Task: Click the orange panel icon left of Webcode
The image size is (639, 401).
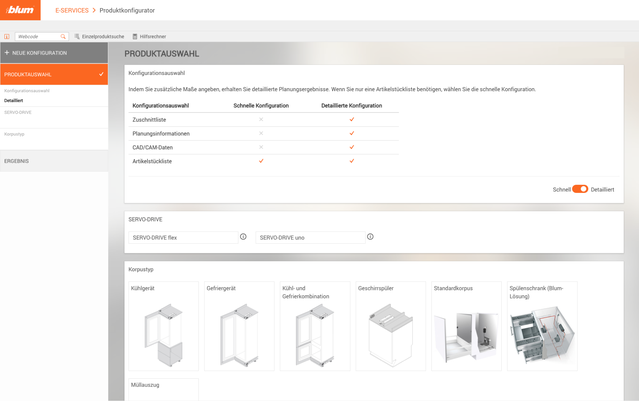Action: [x=6, y=36]
